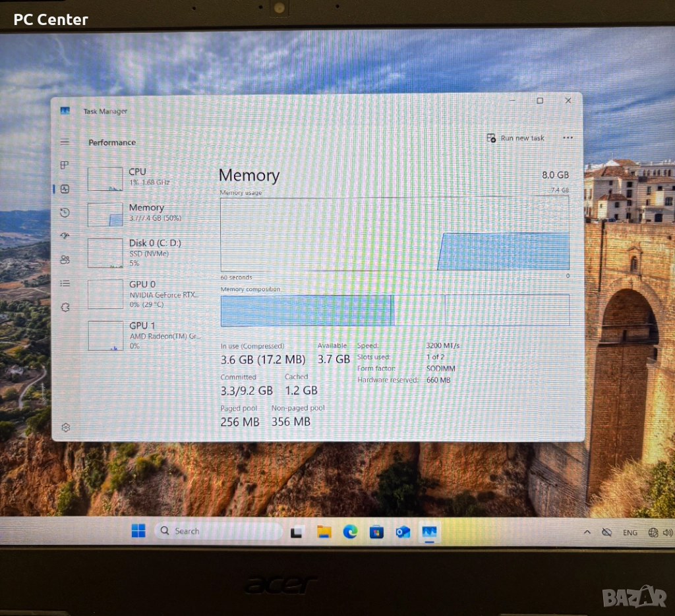Click the Memory composition bar
The image size is (675, 616).
click(394, 310)
